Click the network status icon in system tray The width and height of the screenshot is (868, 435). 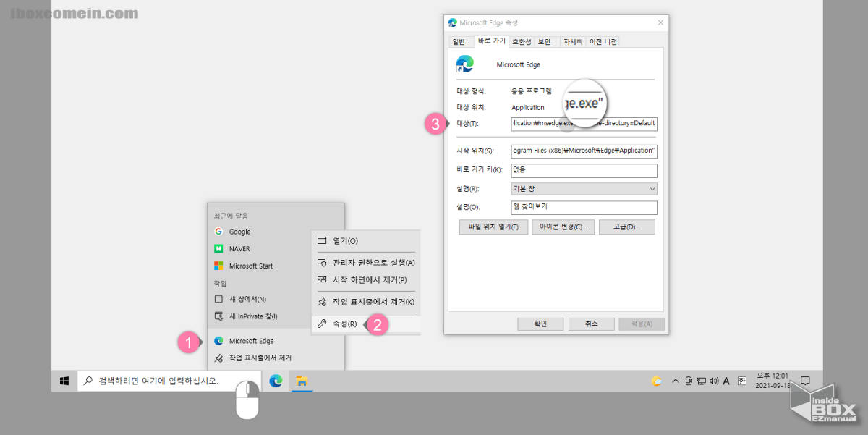tap(701, 380)
